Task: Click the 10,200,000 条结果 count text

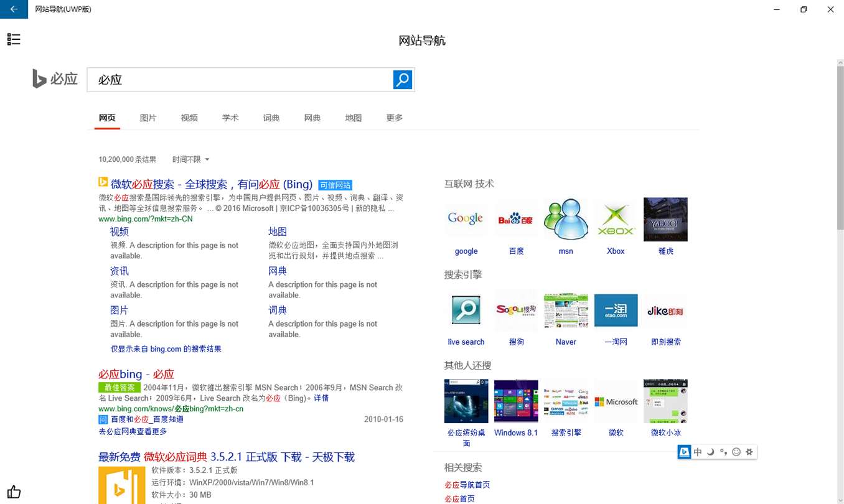Action: pos(128,160)
